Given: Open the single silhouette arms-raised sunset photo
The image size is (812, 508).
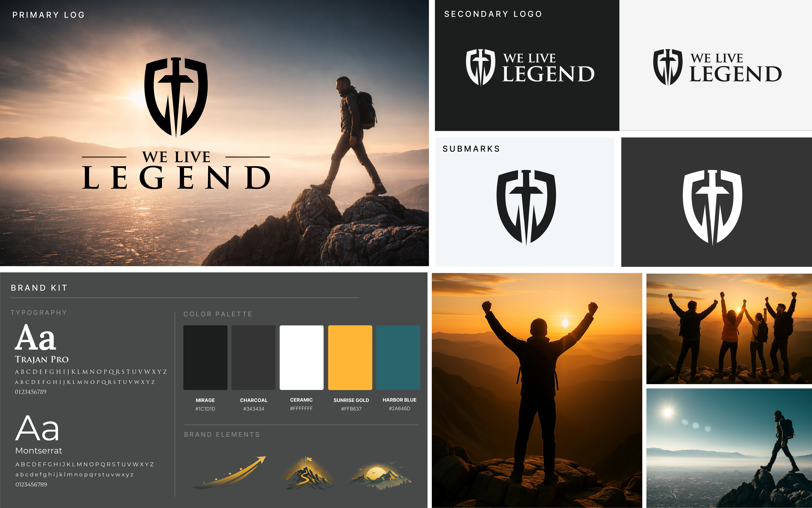Looking at the screenshot, I should [x=537, y=390].
